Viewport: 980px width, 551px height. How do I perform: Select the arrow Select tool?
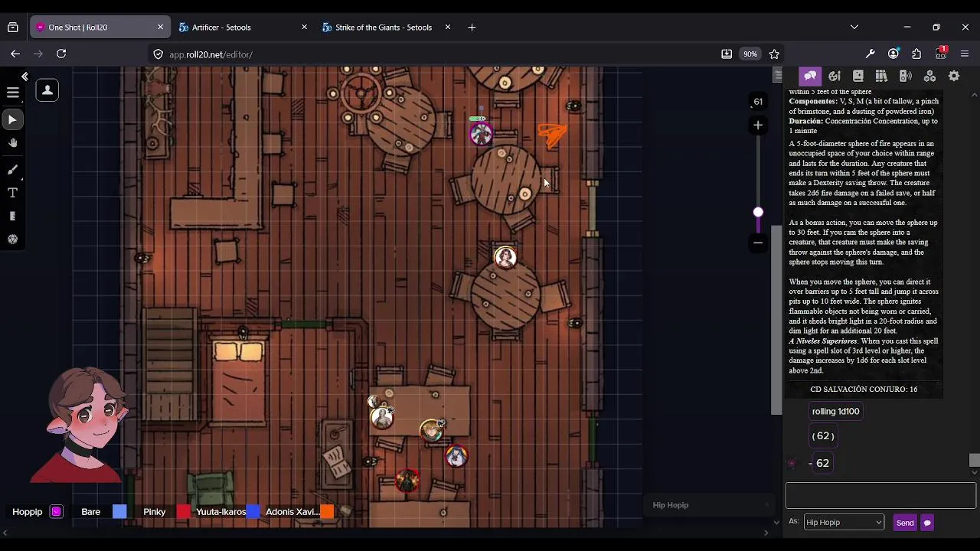tap(12, 119)
